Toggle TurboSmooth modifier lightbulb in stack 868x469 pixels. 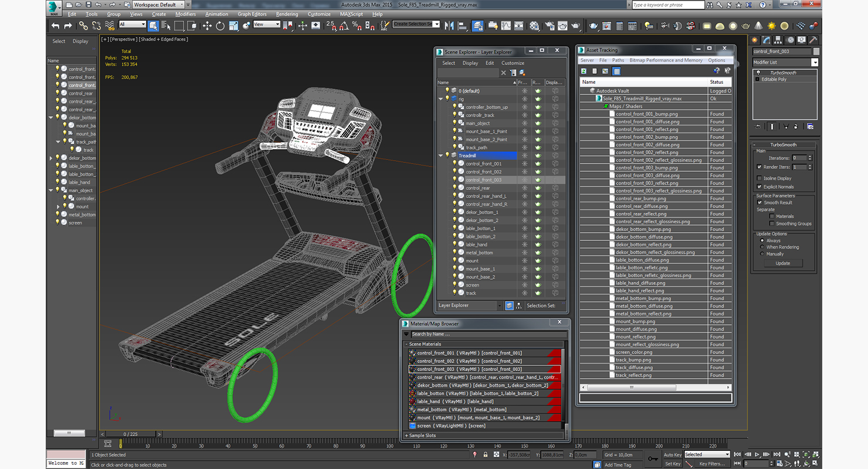[757, 73]
